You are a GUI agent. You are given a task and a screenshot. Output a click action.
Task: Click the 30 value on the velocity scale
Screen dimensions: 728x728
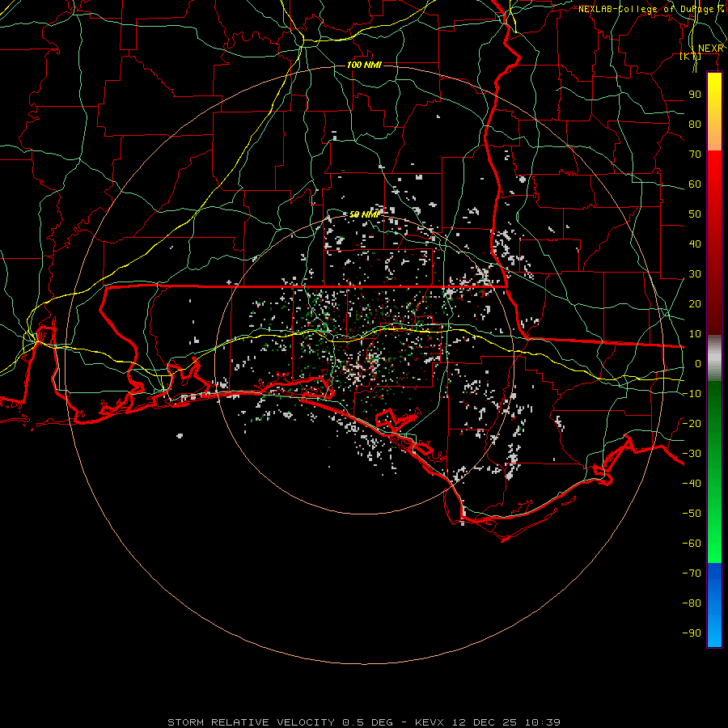point(695,274)
